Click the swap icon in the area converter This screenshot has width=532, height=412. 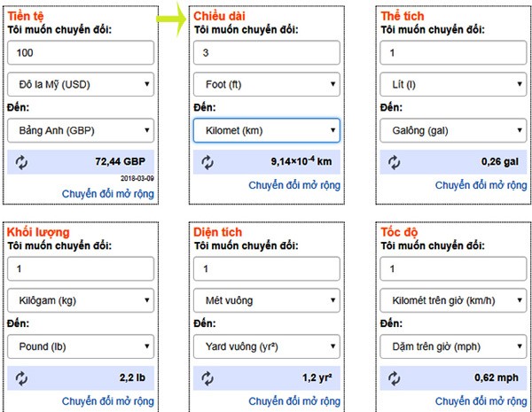coord(208,377)
